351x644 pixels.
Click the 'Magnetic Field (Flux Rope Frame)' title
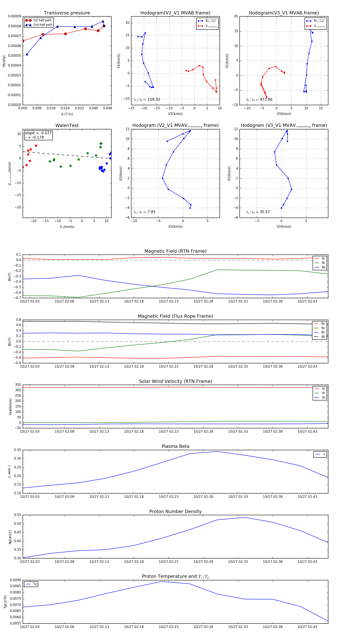click(x=175, y=316)
